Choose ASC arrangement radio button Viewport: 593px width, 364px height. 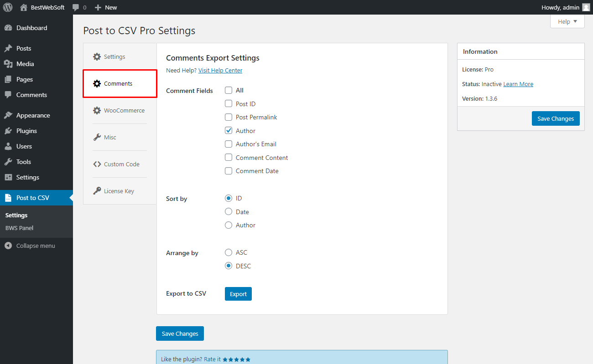pyautogui.click(x=229, y=252)
